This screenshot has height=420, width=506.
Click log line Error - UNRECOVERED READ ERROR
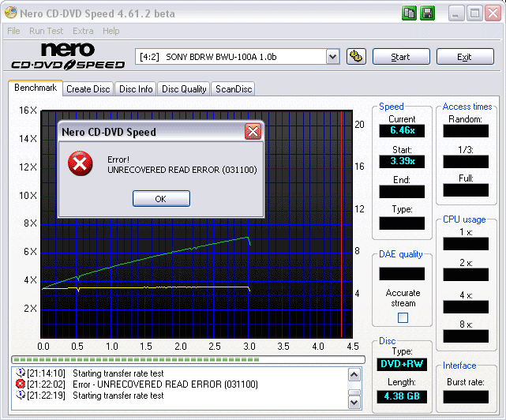coord(165,384)
